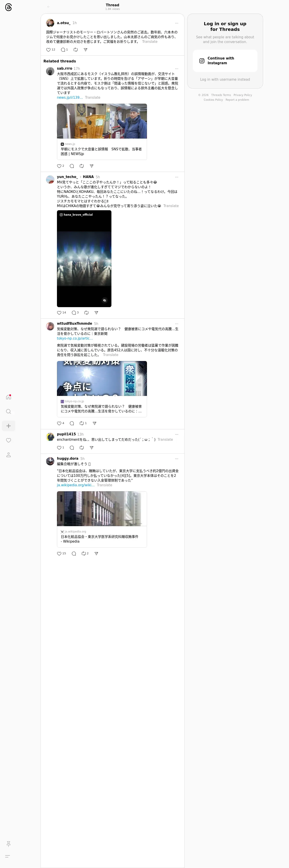
Task: Share pupil1415's post
Action: coord(92,448)
